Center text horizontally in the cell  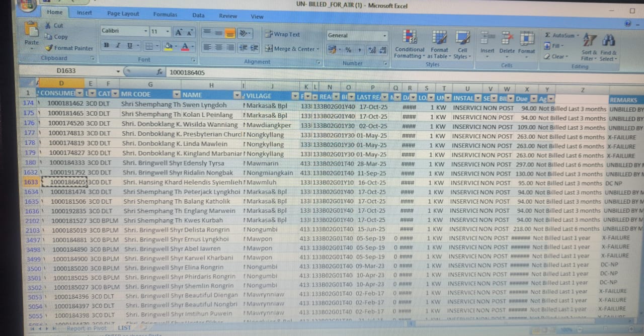pos(218,48)
